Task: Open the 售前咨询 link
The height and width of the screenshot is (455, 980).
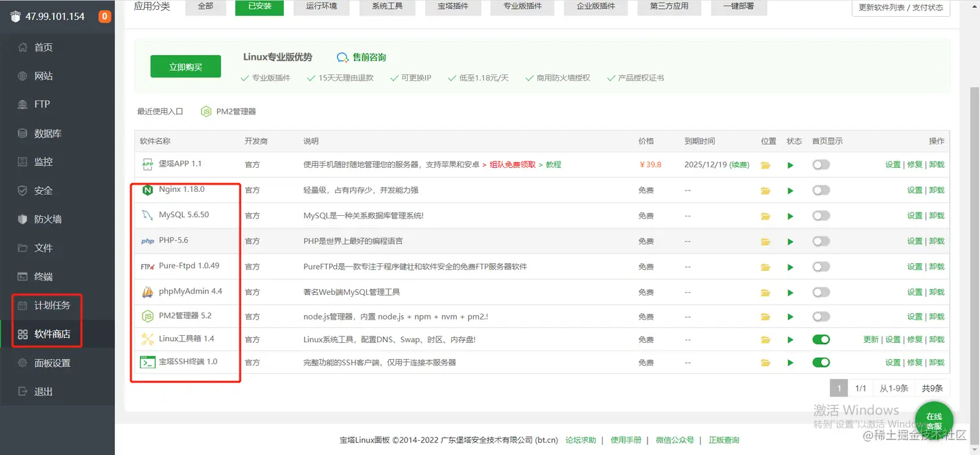Action: pos(362,58)
